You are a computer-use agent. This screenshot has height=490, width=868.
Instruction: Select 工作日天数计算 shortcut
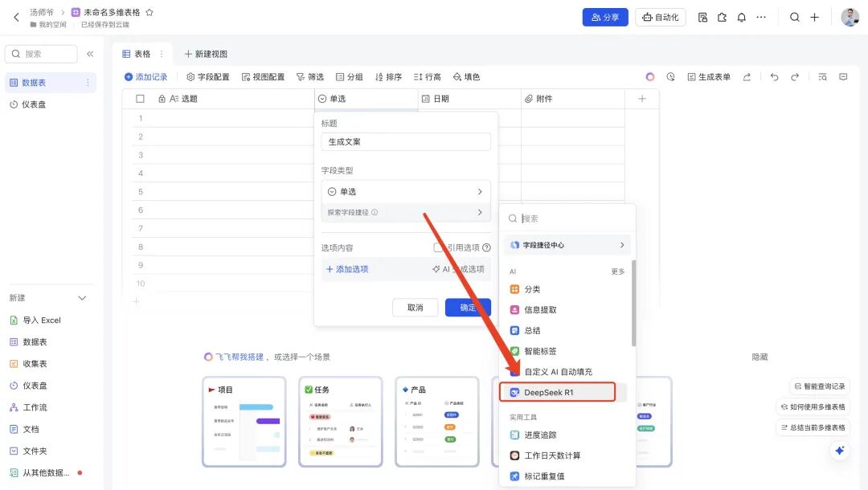tap(567, 455)
